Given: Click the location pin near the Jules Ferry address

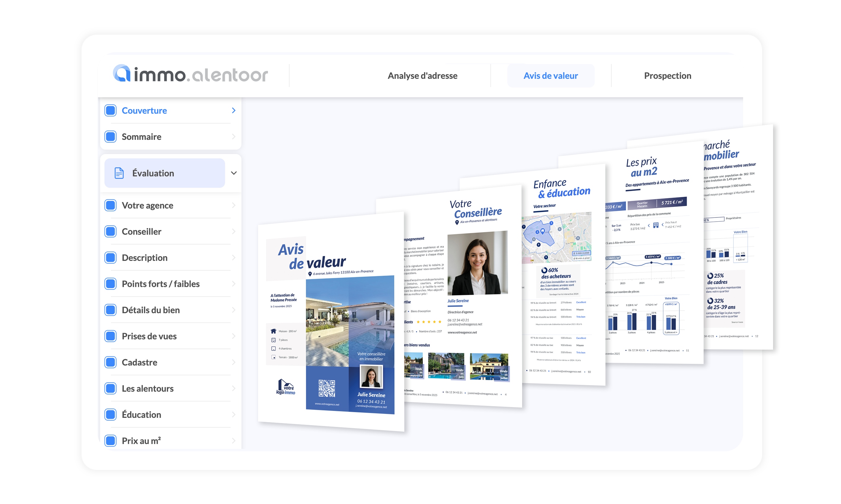Looking at the screenshot, I should coord(310,274).
